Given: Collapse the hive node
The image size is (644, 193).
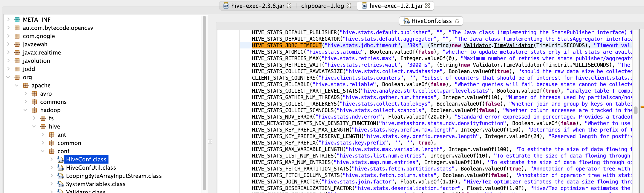Looking at the screenshot, I should point(34,126).
